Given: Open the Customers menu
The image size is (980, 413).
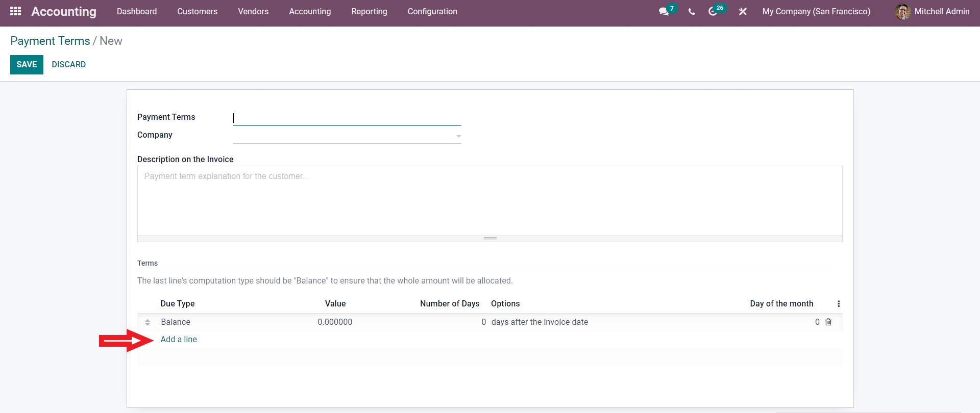Looking at the screenshot, I should point(197,11).
